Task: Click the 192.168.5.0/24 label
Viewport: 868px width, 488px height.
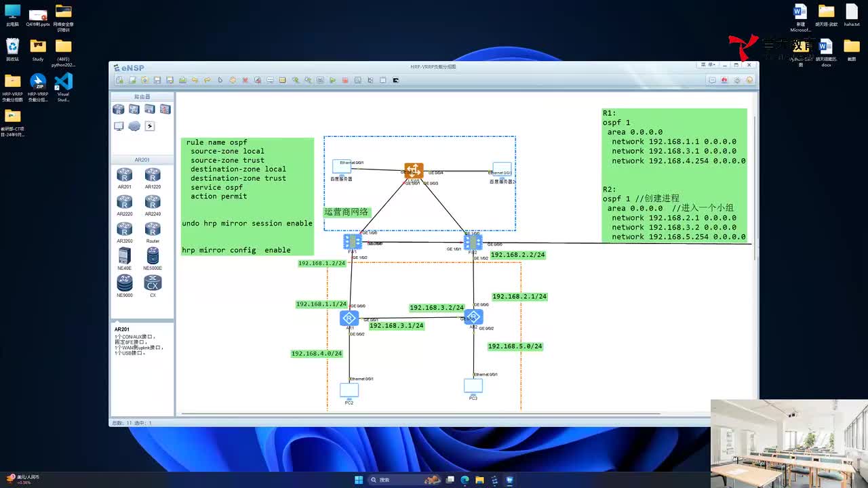Action: click(515, 346)
